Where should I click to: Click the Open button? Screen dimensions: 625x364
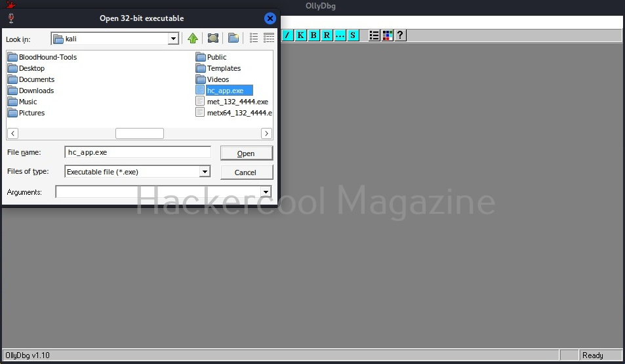247,153
